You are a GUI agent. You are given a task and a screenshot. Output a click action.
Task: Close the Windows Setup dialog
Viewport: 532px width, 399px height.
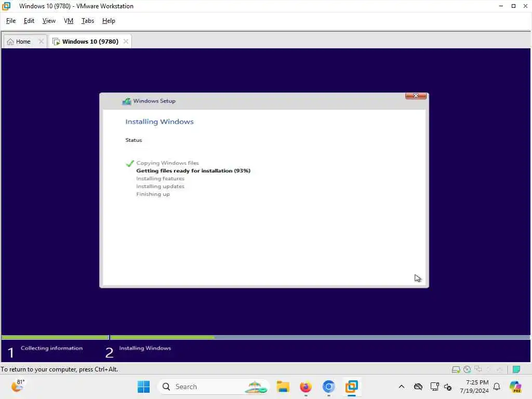(416, 96)
